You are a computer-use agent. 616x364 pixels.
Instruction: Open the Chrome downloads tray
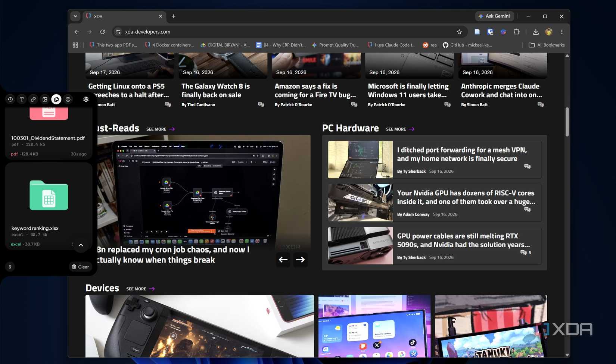[536, 32]
